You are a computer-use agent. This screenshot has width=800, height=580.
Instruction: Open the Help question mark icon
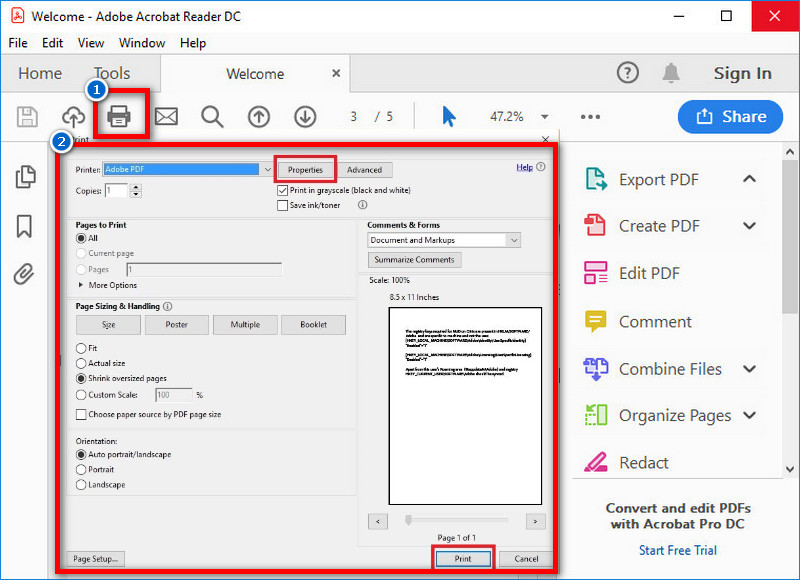pyautogui.click(x=628, y=73)
